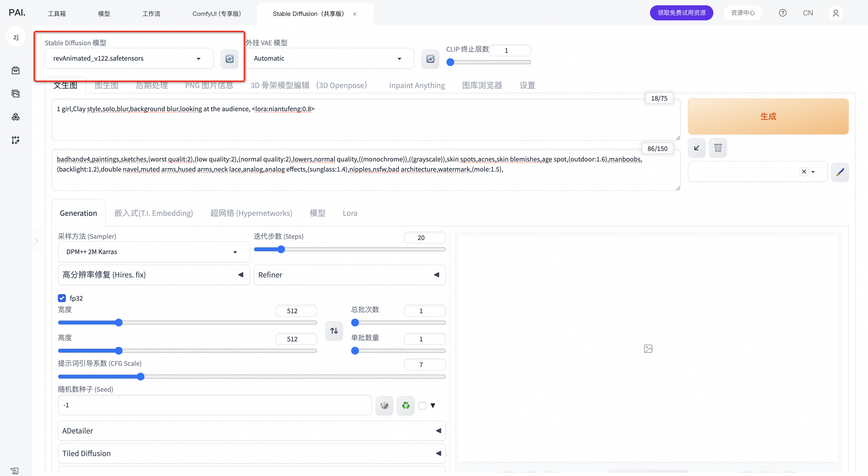Refresh the Stable Diffusion model list
Image resolution: width=868 pixels, height=476 pixels.
click(230, 59)
